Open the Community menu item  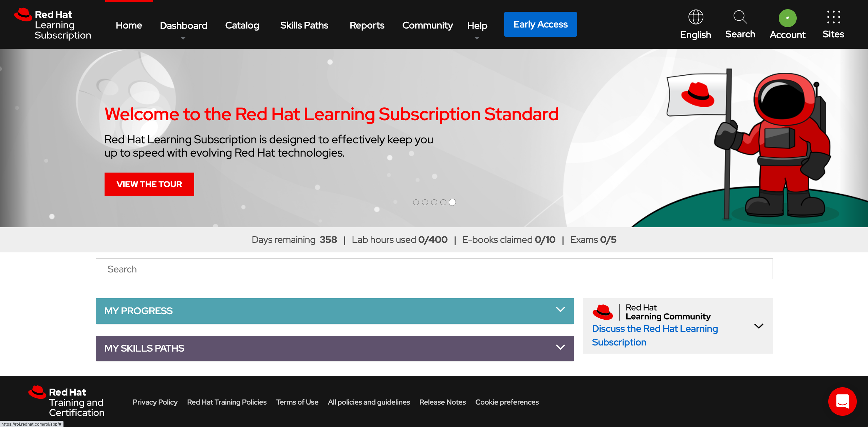(427, 25)
